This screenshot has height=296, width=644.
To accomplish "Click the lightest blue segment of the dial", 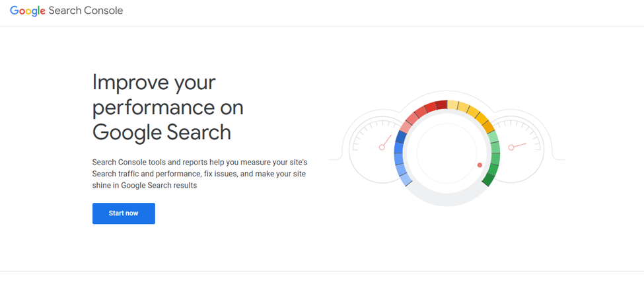I will [x=406, y=180].
